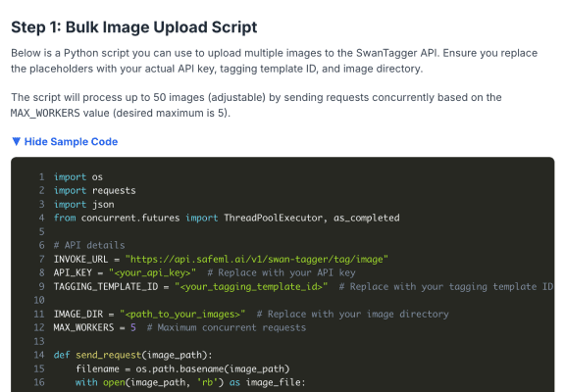This screenshot has width=565, height=392.
Task: Click the Hide Sample Code triangle icon
Action: [x=17, y=141]
